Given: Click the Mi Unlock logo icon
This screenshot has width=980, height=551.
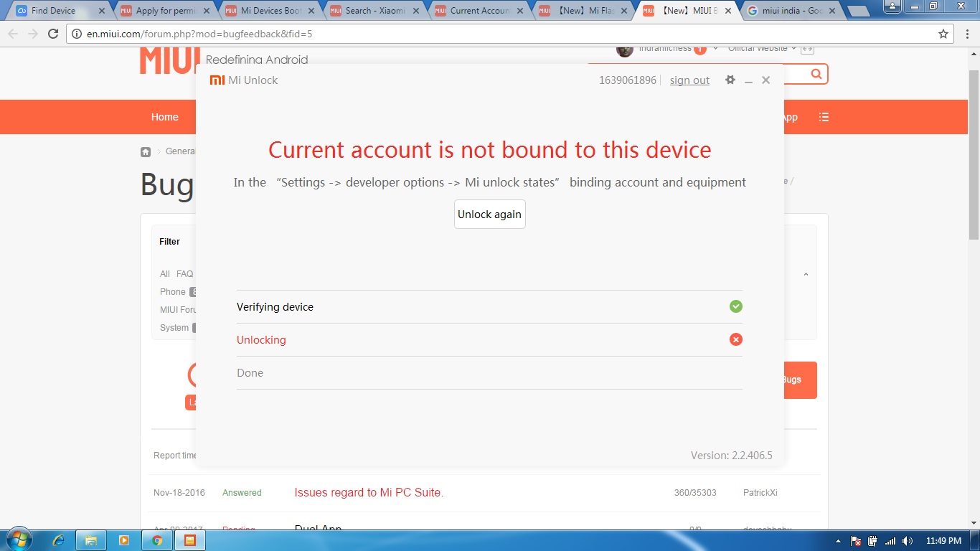Looking at the screenshot, I should click(217, 80).
